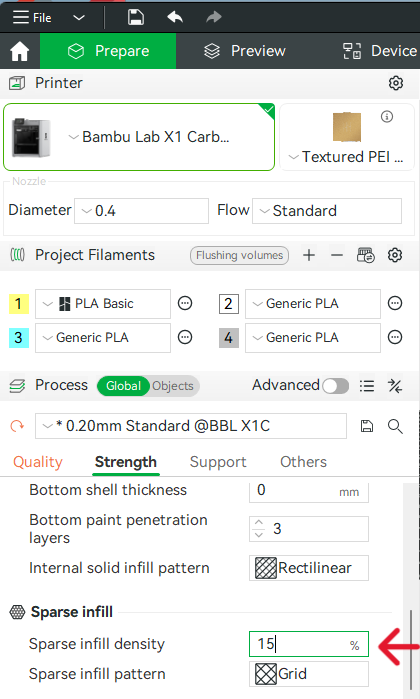The height and width of the screenshot is (699, 420).
Task: Click the yellow filament 1 color swatch
Action: click(19, 304)
